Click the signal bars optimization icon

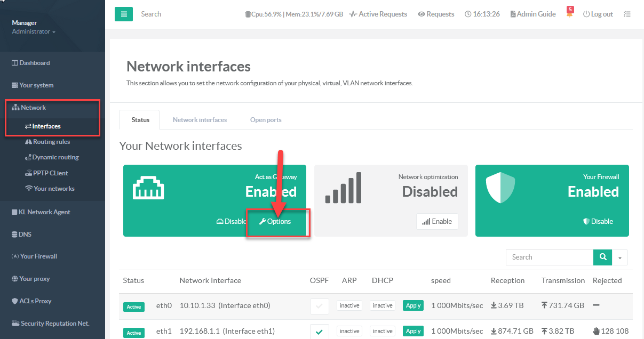[343, 188]
